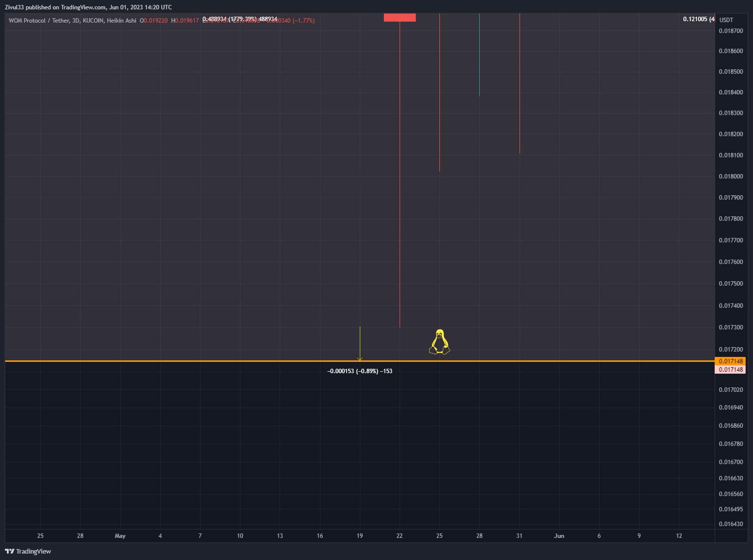Screen dimensions: 753x560
Task: Click the '22' date label on the time axis
Action: point(400,536)
